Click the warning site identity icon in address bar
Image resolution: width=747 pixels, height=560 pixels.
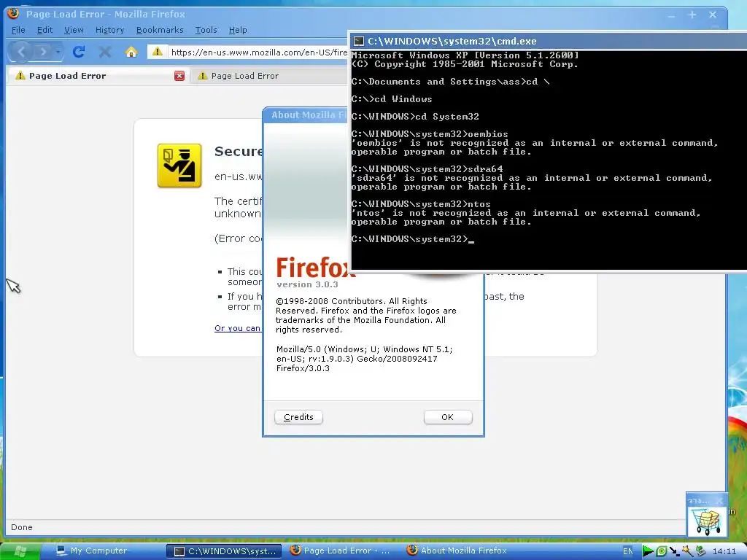pos(158,52)
